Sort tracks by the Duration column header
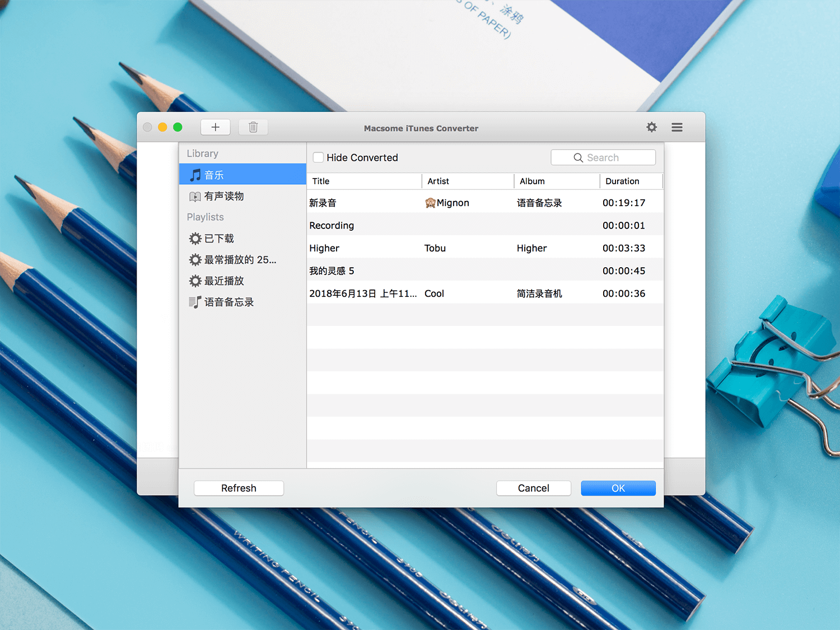840x630 pixels. pyautogui.click(x=622, y=181)
